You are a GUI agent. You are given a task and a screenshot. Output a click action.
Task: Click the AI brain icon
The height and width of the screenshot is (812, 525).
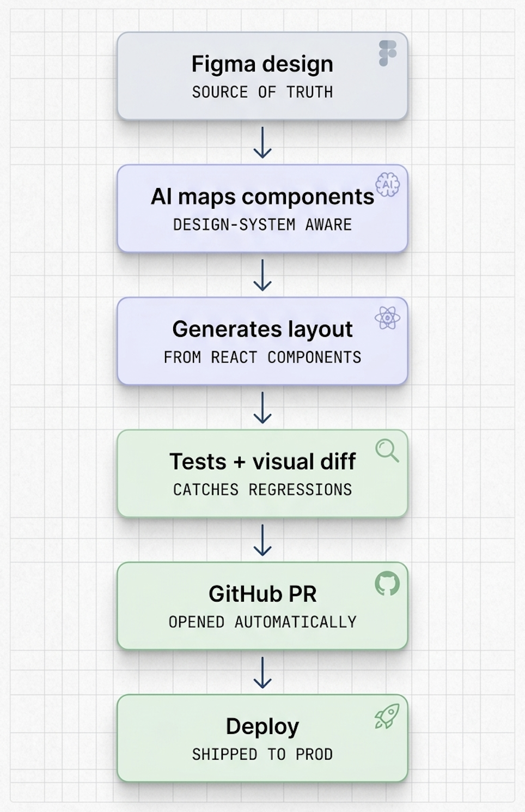click(387, 185)
